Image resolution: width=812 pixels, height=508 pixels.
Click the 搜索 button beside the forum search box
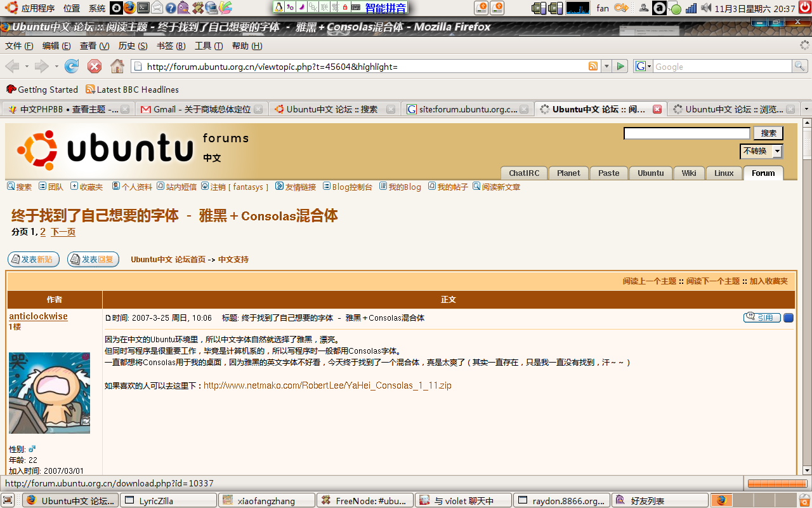768,133
